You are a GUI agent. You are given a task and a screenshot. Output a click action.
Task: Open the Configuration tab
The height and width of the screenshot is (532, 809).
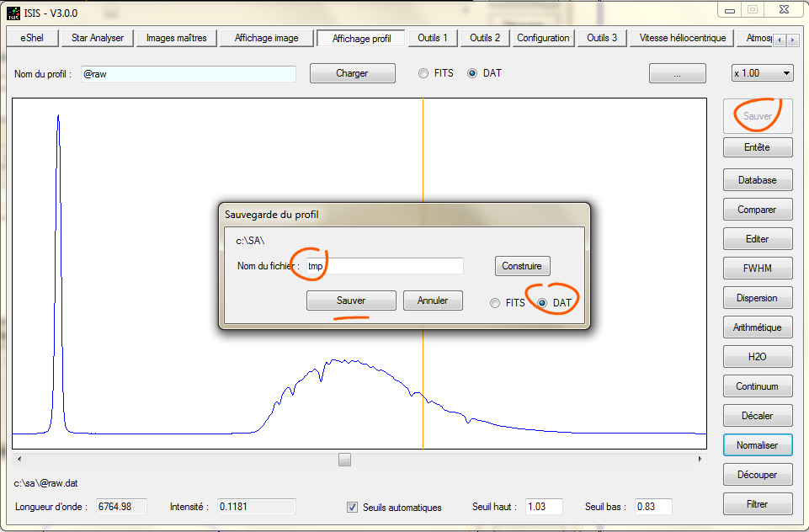click(x=543, y=38)
